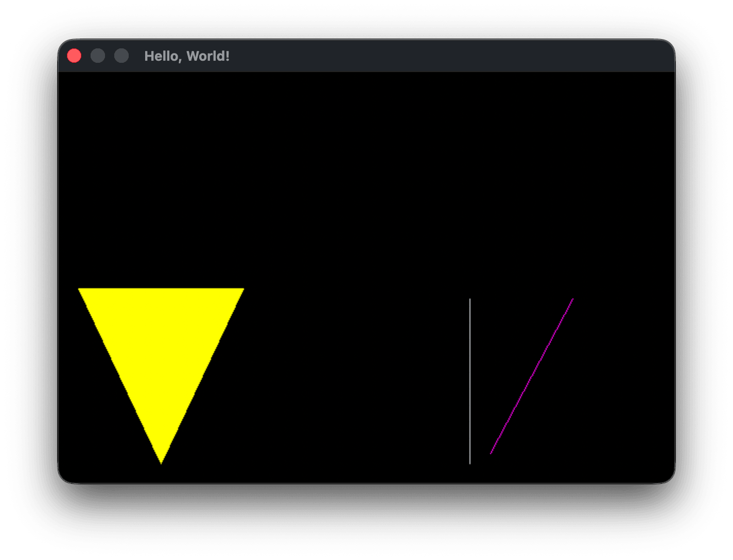Image resolution: width=733 pixels, height=560 pixels.
Task: Click the zoom window control
Action: (121, 55)
